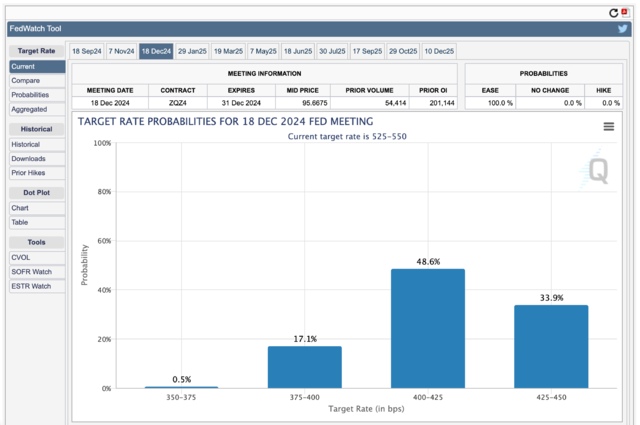
Task: Select the 18 Sep24 meeting tab
Action: pos(87,51)
